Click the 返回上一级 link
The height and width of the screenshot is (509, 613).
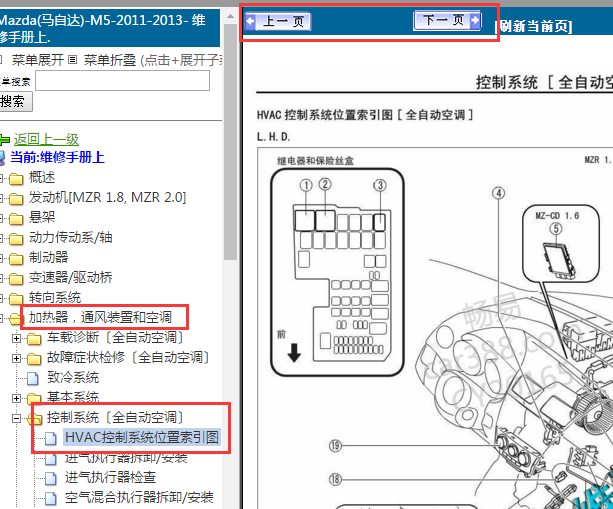46,139
